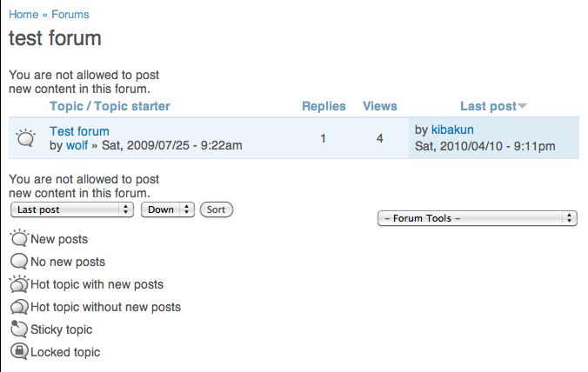This screenshot has width=588, height=372.
Task: Expand the Forum Tools dropdown
Action: pyautogui.click(x=477, y=218)
